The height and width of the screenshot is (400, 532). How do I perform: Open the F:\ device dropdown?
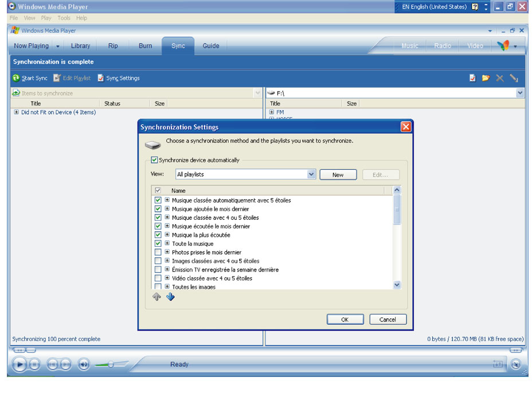pos(520,93)
